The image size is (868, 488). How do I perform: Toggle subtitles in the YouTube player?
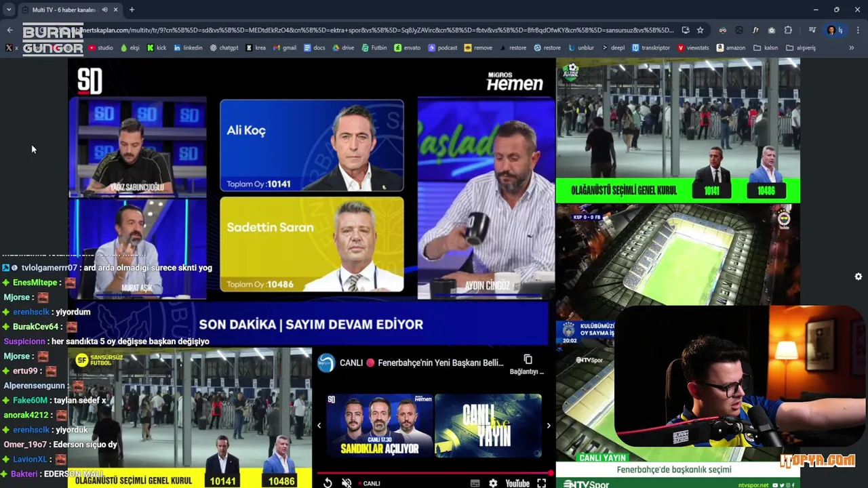point(475,483)
